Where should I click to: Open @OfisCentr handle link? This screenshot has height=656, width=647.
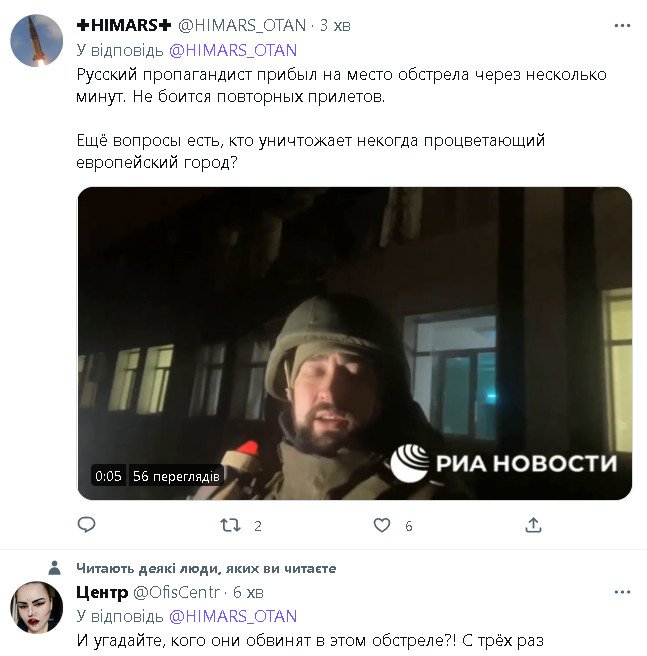tap(176, 592)
